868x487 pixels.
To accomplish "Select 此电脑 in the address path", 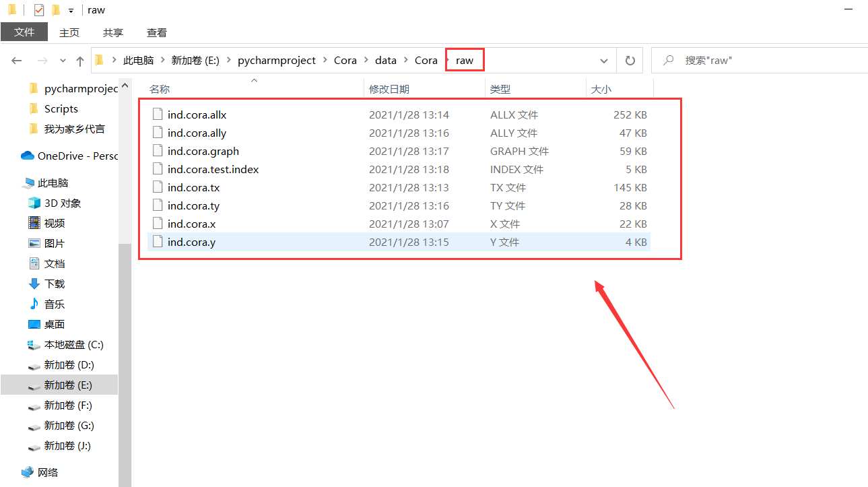I will (139, 61).
